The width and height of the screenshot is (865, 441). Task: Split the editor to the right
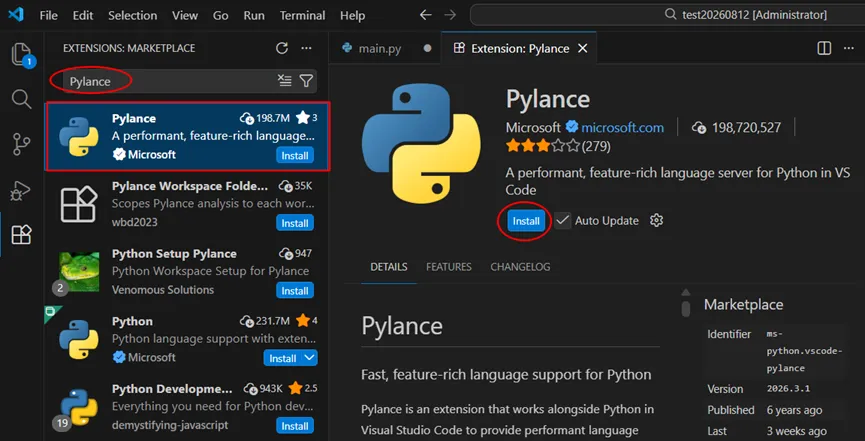pos(824,48)
